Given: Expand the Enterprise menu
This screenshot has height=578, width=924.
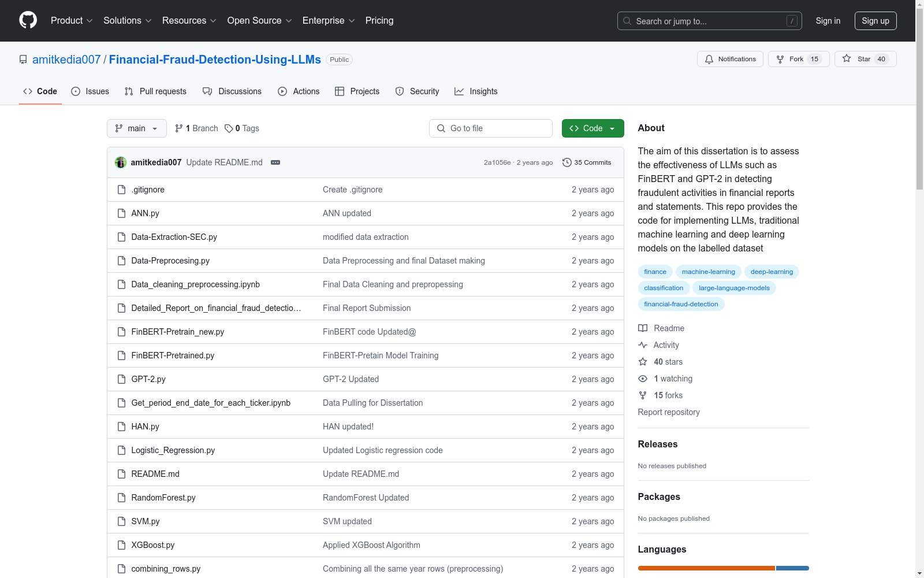Looking at the screenshot, I should tap(329, 20).
